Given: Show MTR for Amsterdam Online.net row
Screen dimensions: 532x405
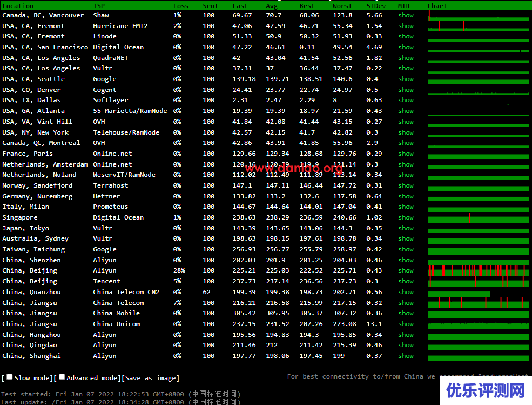Looking at the screenshot, I should 406,164.
